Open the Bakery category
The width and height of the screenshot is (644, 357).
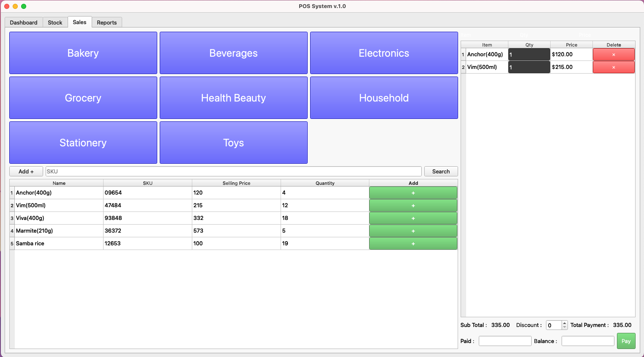click(x=83, y=53)
